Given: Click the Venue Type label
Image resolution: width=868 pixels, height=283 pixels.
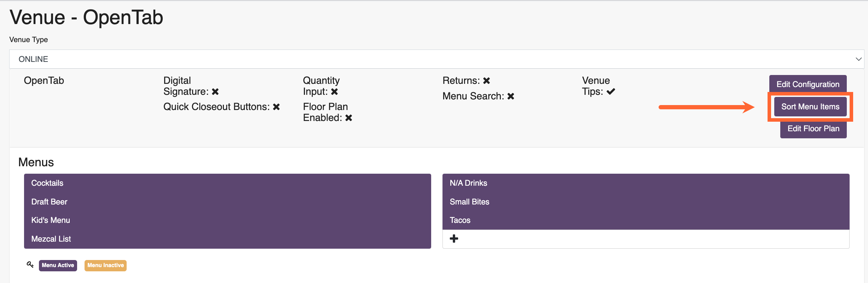Looking at the screenshot, I should tap(29, 40).
